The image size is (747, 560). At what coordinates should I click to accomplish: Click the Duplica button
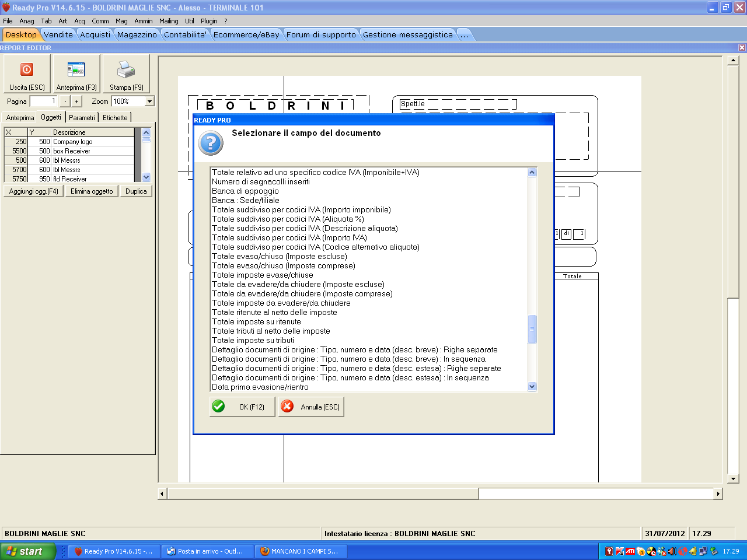(136, 191)
